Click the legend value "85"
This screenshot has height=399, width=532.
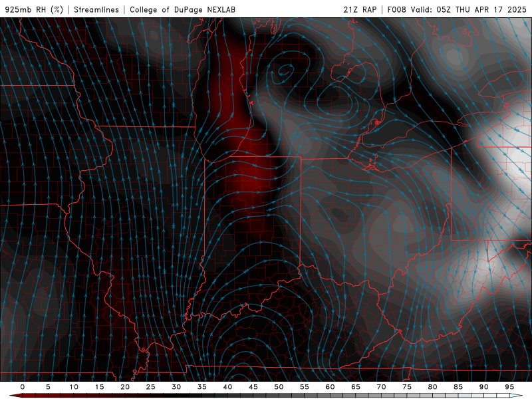[458, 387]
